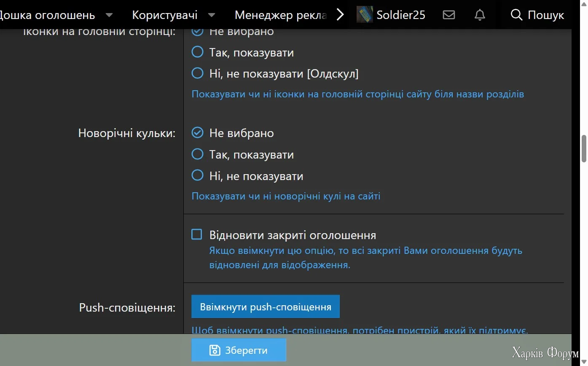Expand the Дошка оголошень dropdown arrow

coord(109,16)
